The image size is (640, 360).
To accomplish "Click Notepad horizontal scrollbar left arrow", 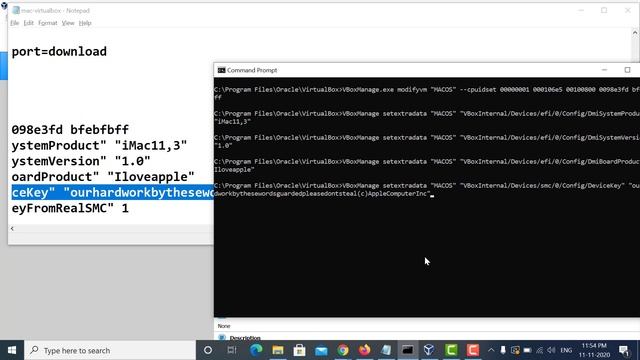I will click(x=12, y=229).
